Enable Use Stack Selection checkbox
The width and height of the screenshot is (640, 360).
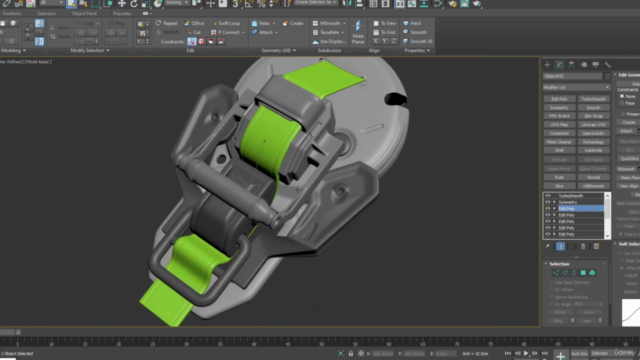pos(551,282)
